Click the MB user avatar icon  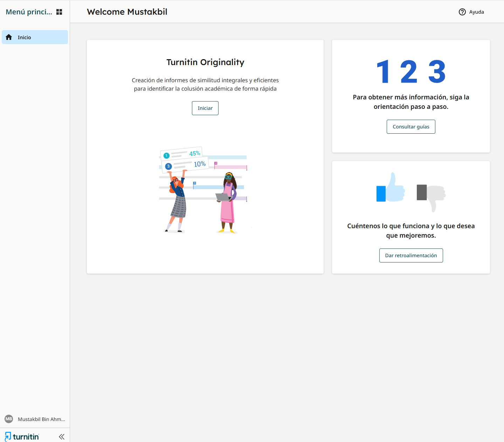tap(9, 419)
